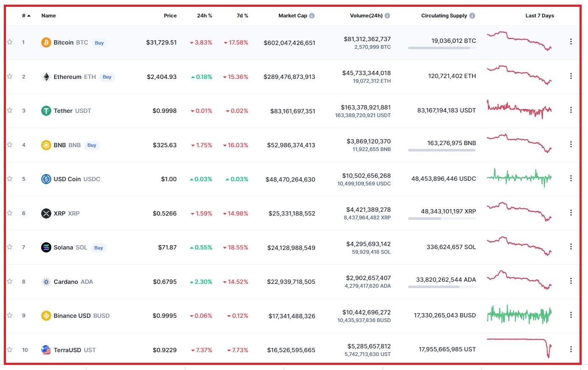Image resolution: width=588 pixels, height=370 pixels.
Task: Click the Market Cap info icon
Action: (312, 16)
